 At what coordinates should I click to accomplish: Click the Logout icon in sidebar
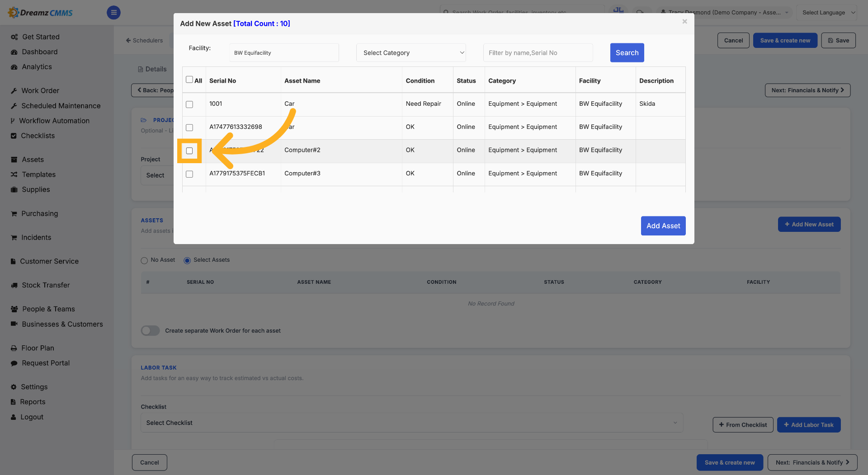click(14, 418)
